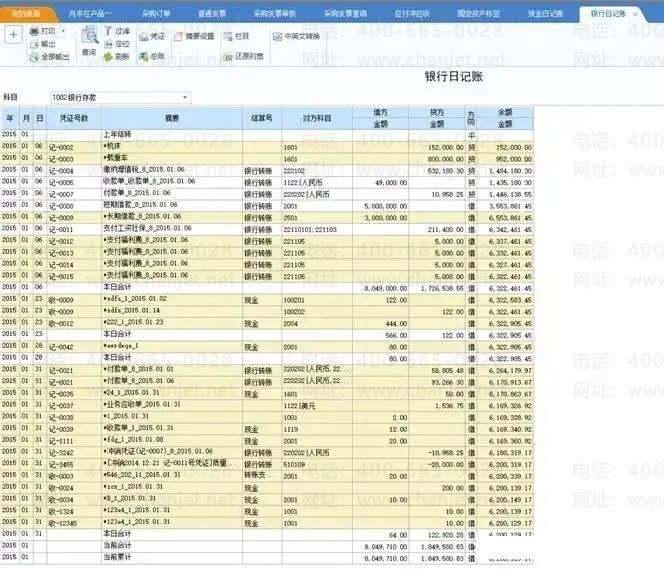Open 摘要设置 summary settings
Image resolution: width=664 pixels, height=569 pixels.
pos(194,36)
